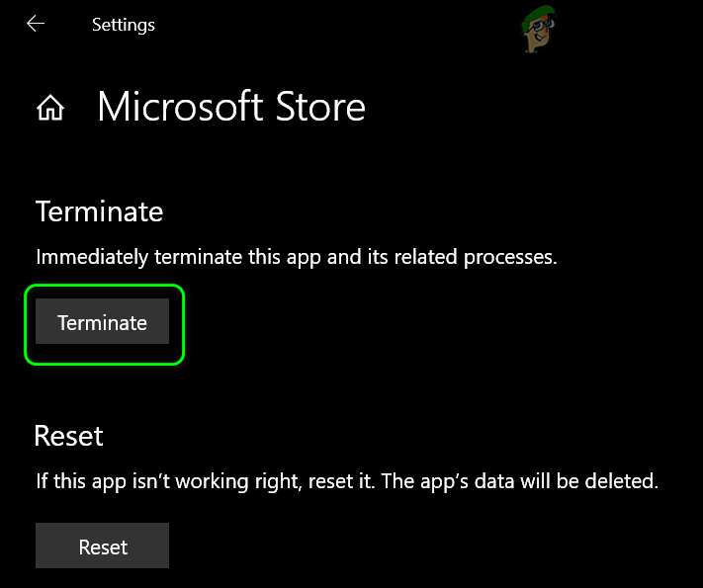
Task: Select the Reset section heading
Action: [x=69, y=436]
